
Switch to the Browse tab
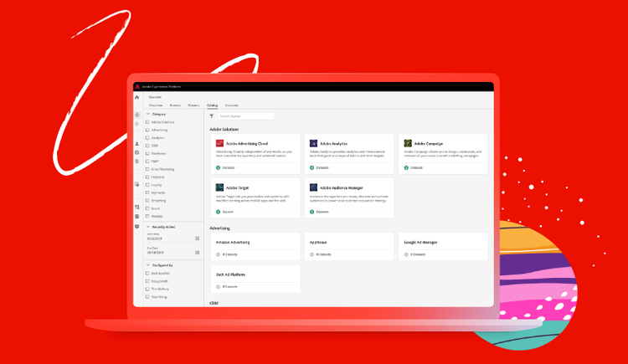175,105
